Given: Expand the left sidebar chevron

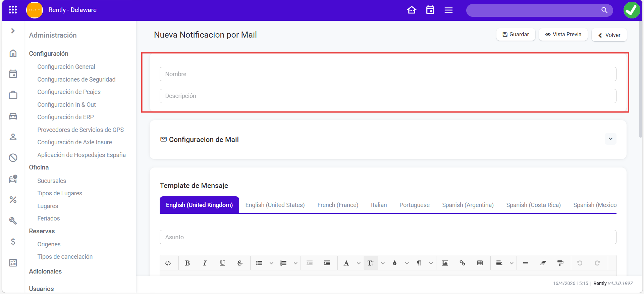Looking at the screenshot, I should tap(13, 31).
